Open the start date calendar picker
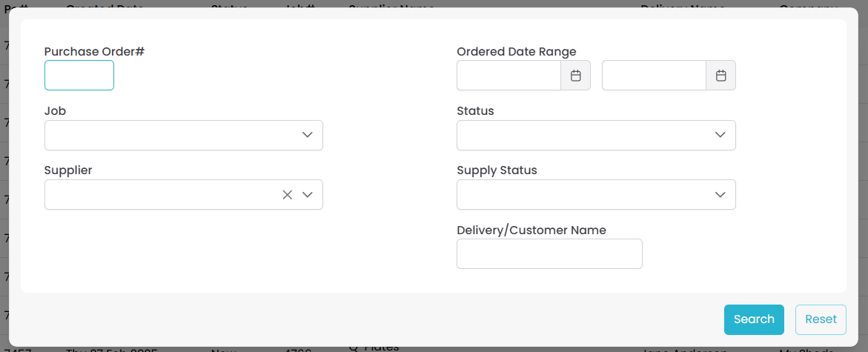This screenshot has width=868, height=352. [x=575, y=76]
